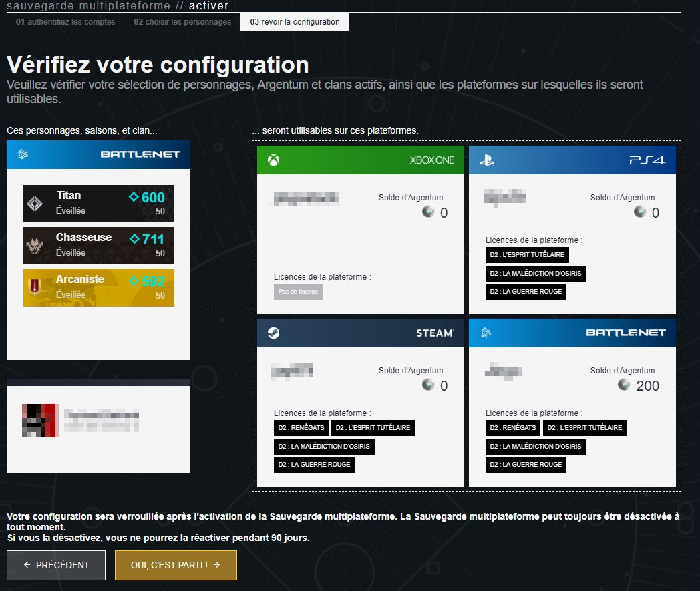
Task: Click Steam 'D2 : LA MALÉDICTION D'OSIRIS' tag
Action: [x=324, y=446]
